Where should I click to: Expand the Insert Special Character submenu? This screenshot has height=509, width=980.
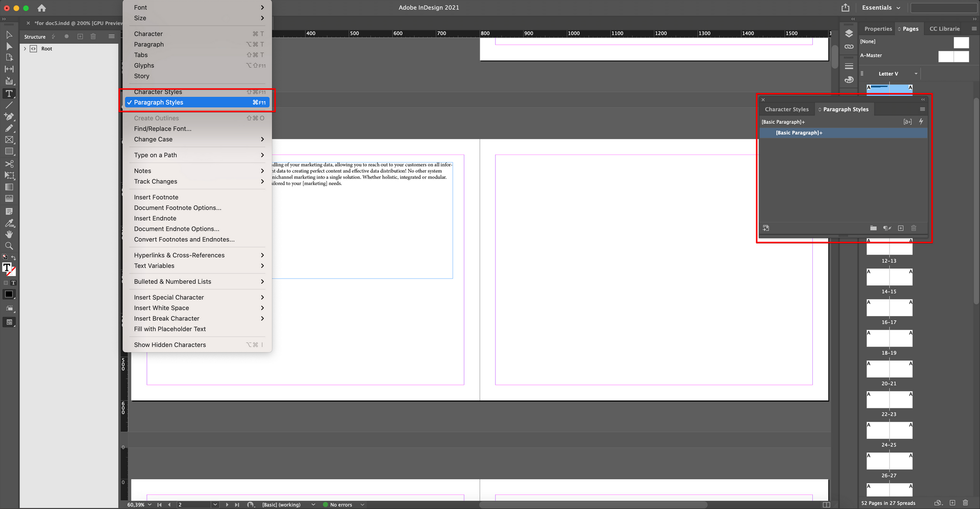(x=169, y=297)
